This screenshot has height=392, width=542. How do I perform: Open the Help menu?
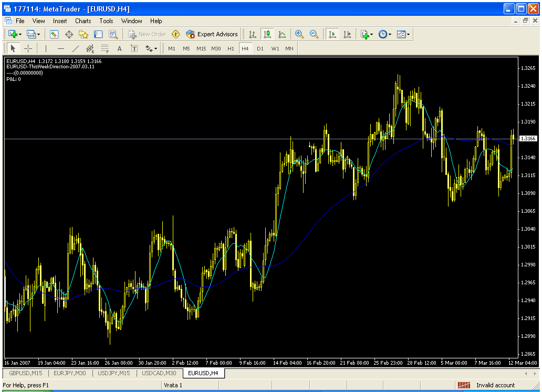click(156, 21)
